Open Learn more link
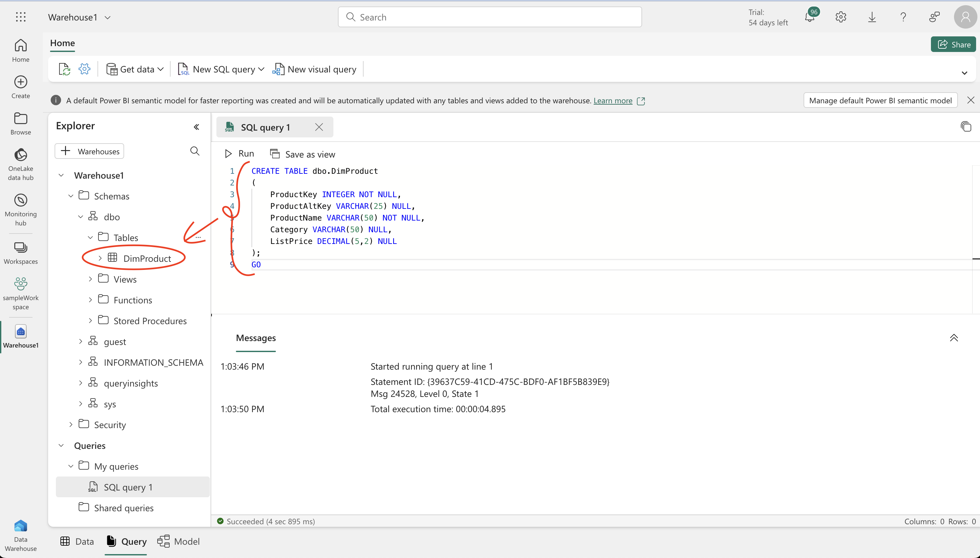The width and height of the screenshot is (980, 558). [613, 100]
